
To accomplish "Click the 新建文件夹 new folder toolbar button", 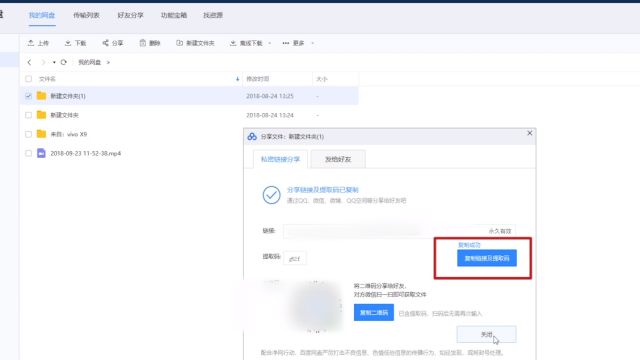I will [x=195, y=43].
